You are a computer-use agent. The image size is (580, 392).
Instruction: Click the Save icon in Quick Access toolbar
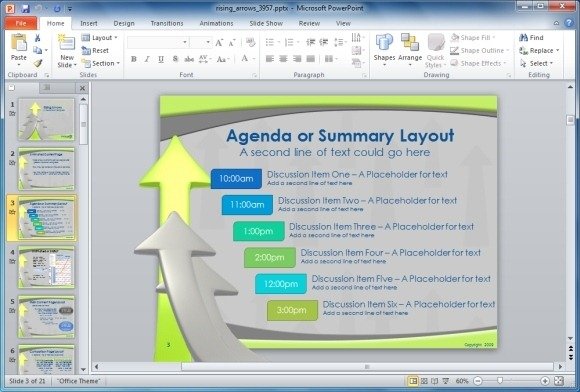(x=25, y=9)
